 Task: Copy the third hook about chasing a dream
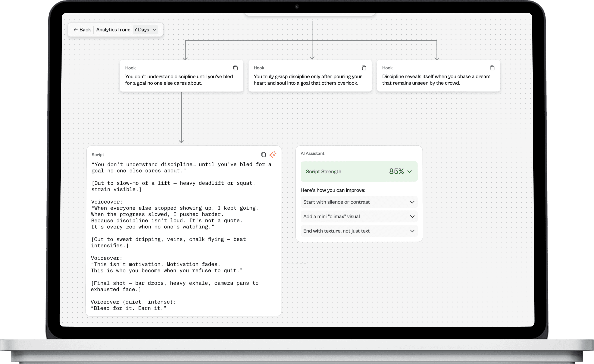(x=492, y=68)
